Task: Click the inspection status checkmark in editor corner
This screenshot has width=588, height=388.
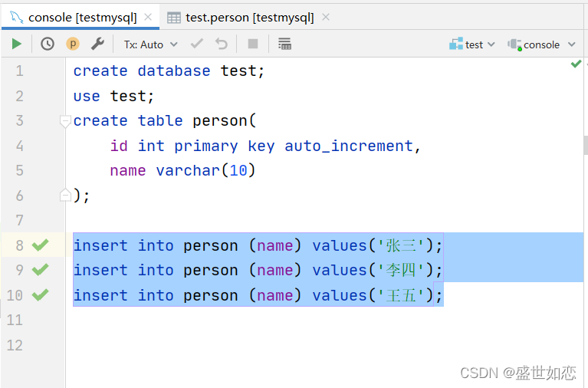Action: click(x=576, y=64)
